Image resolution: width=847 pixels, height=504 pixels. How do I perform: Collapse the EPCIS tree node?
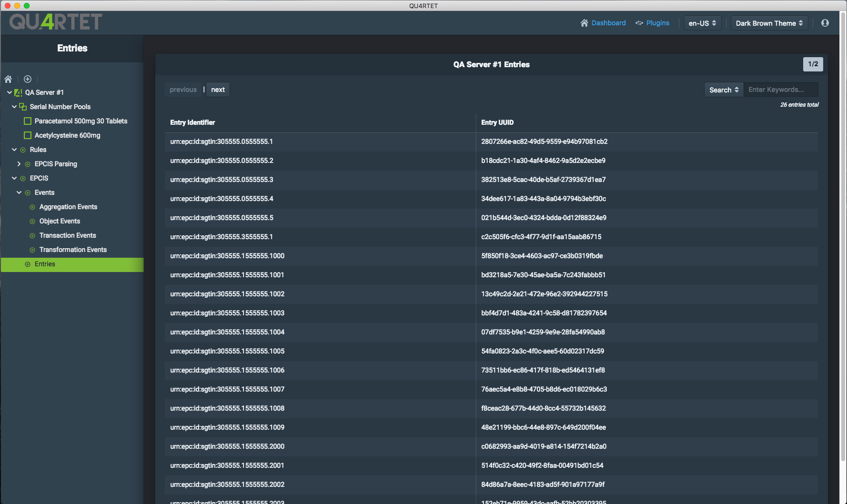click(14, 178)
